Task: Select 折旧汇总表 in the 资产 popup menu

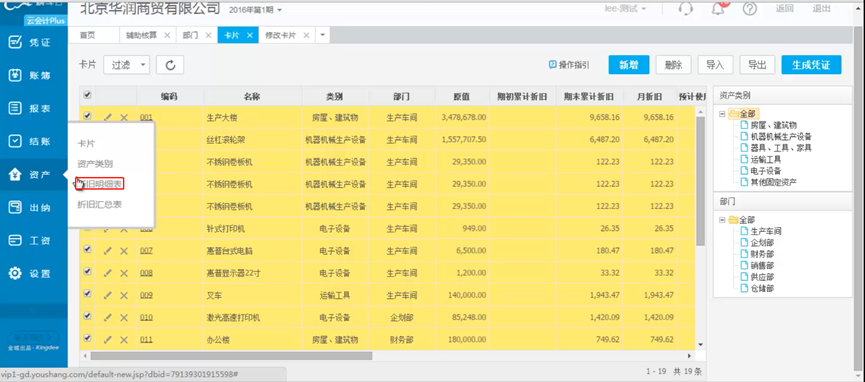Action: click(99, 204)
